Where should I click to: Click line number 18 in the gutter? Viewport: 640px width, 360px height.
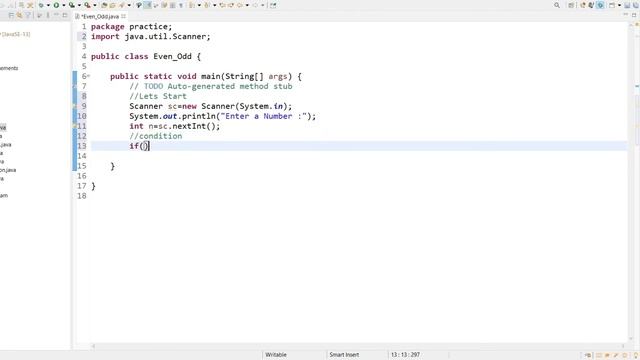(82, 196)
